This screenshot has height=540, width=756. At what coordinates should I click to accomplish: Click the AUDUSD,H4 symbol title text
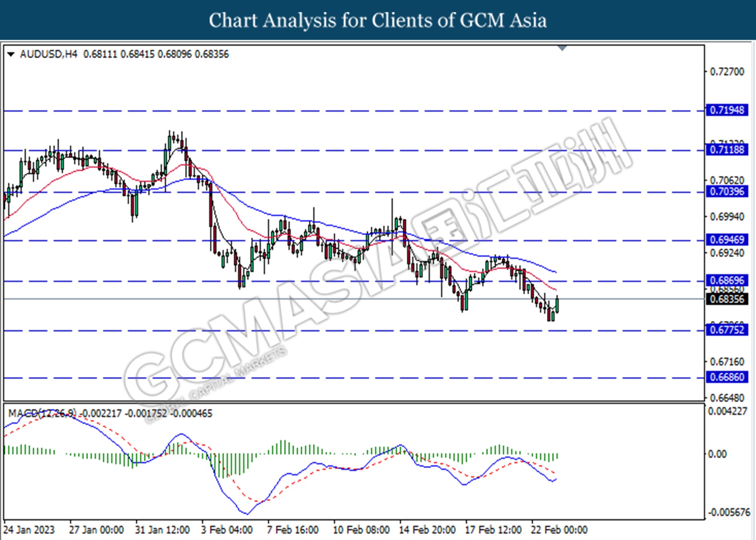[x=48, y=54]
